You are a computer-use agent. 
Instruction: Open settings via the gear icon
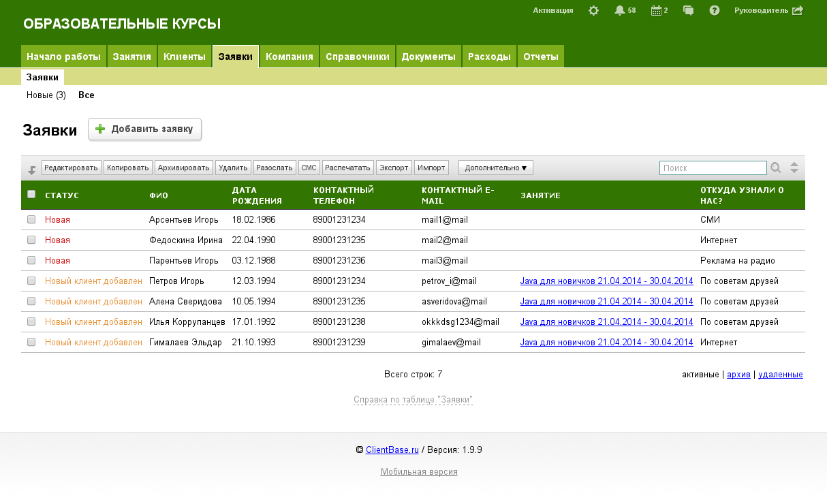[593, 10]
